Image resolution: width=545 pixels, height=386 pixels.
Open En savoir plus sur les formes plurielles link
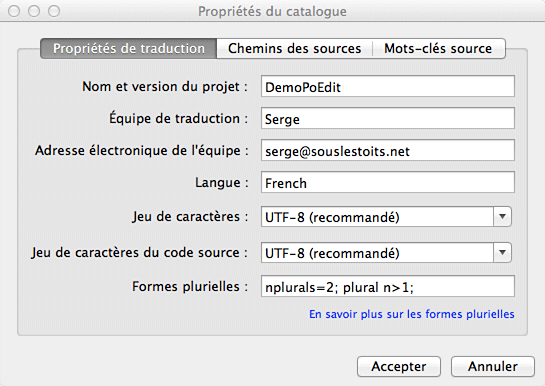point(412,314)
